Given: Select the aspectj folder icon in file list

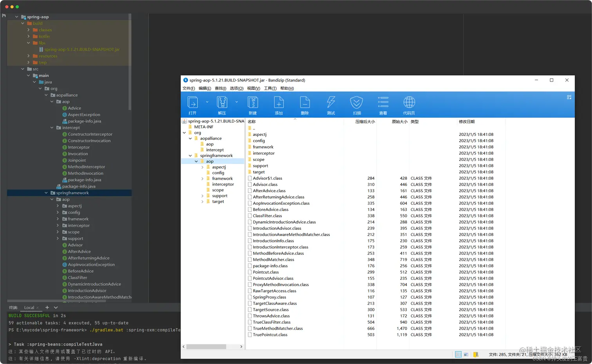Looking at the screenshot, I should point(249,134).
